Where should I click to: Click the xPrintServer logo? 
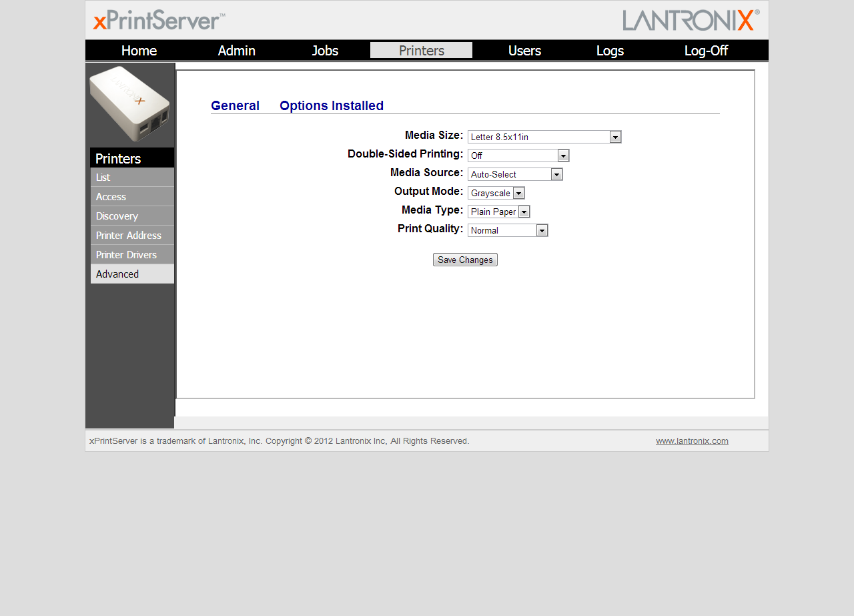[159, 20]
